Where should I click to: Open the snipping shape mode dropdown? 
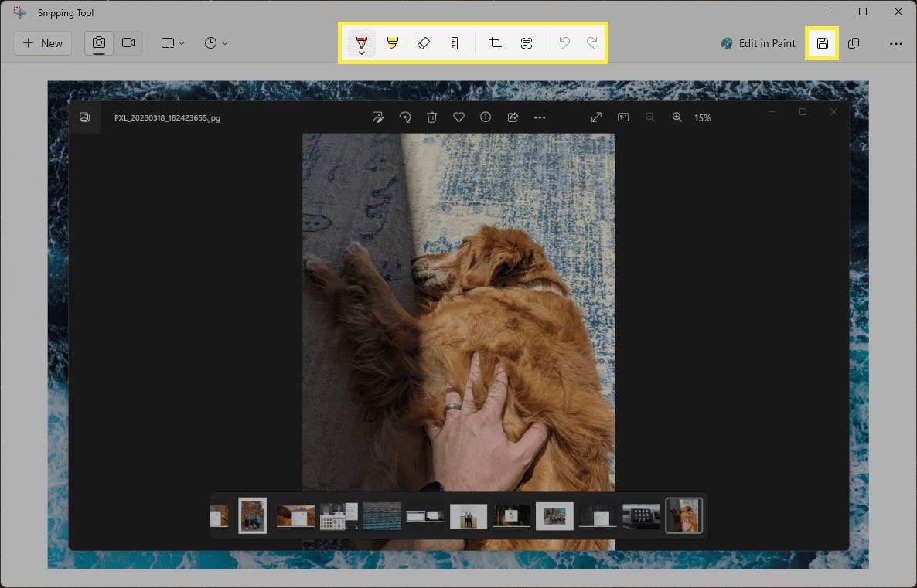(x=173, y=43)
